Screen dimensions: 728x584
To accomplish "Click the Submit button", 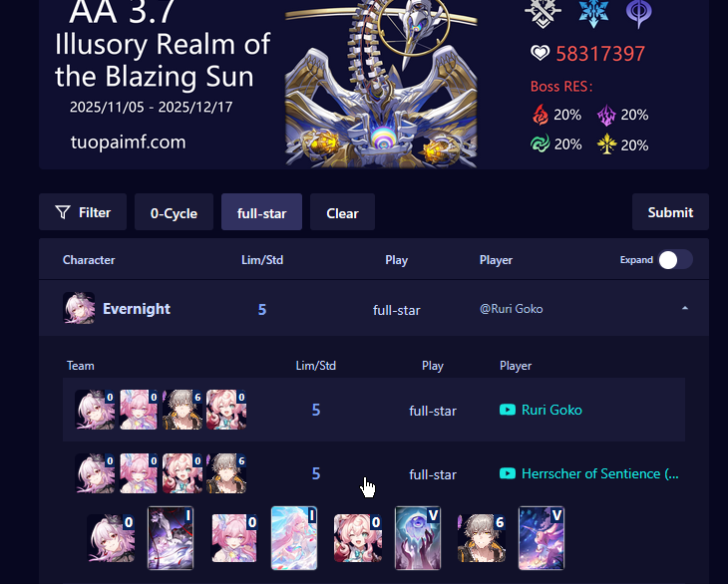I will pos(670,212).
